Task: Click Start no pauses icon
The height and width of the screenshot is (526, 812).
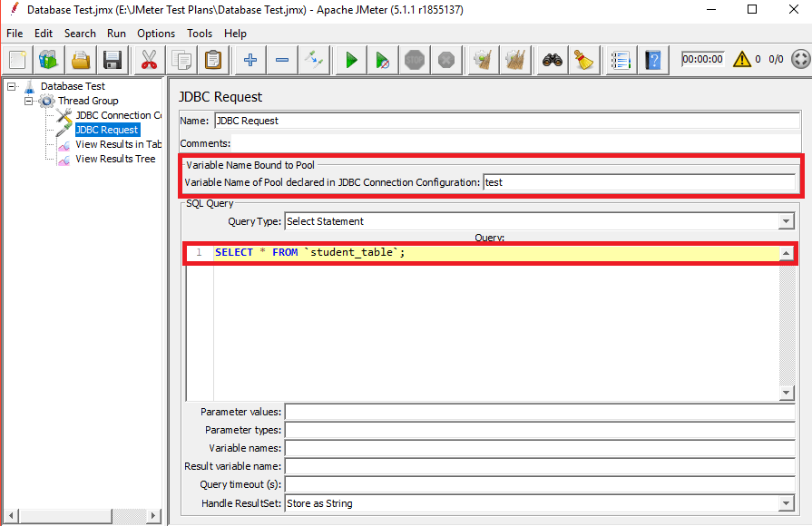Action: tap(383, 60)
